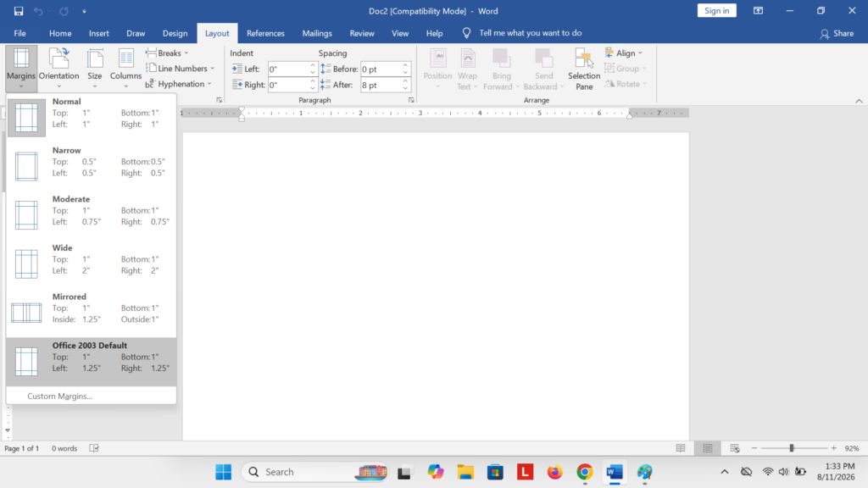Screen dimensions: 868x488
Task: Open the File tab
Action: [x=20, y=33]
